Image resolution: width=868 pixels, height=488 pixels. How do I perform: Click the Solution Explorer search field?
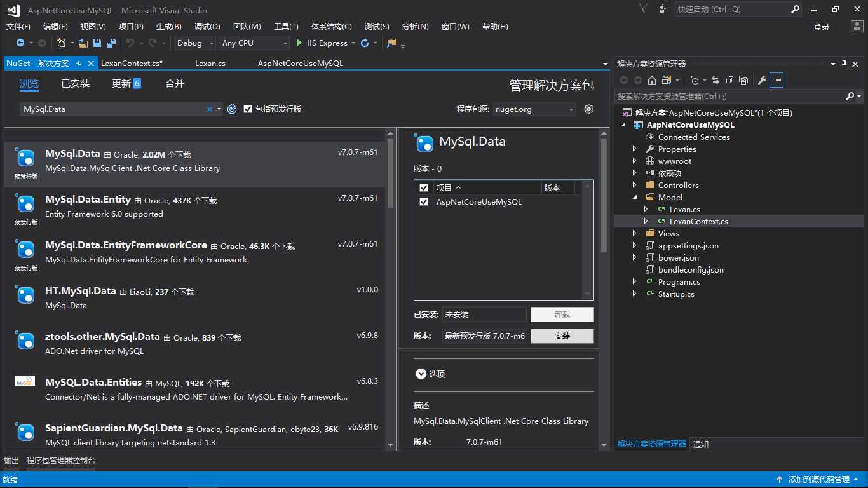point(730,97)
